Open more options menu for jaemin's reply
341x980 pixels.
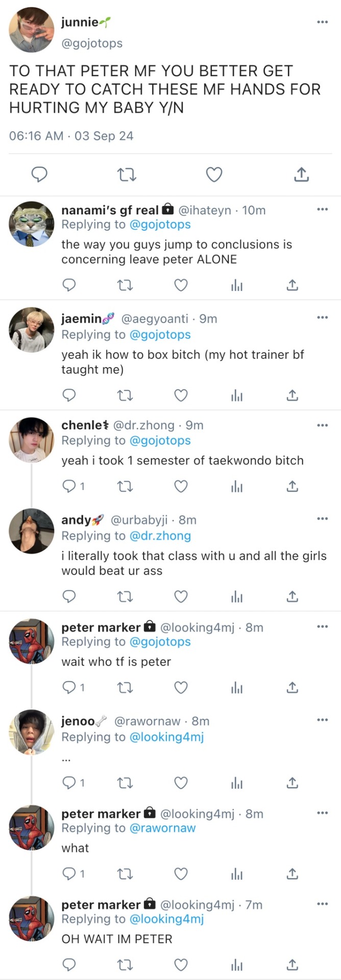coord(322,317)
